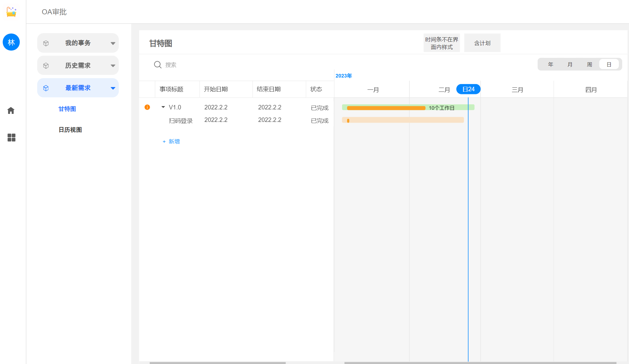Select the V1.0 row title
The width and height of the screenshot is (629, 364).
point(175,107)
